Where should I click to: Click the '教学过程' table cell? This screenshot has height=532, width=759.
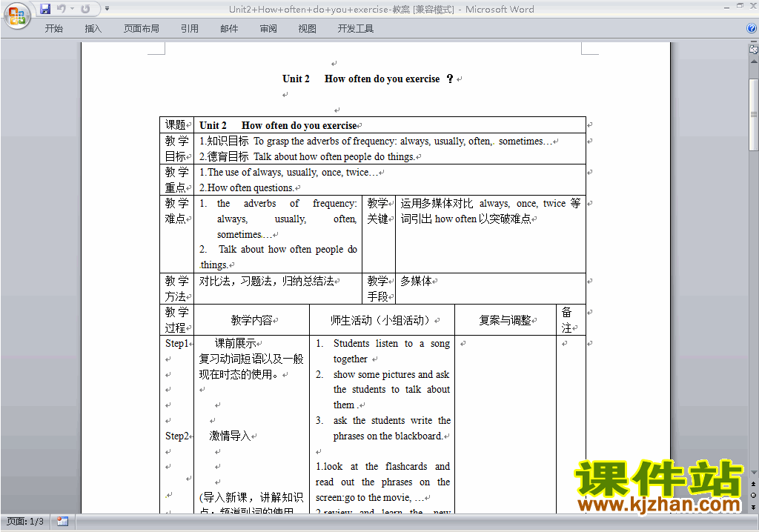coord(176,320)
